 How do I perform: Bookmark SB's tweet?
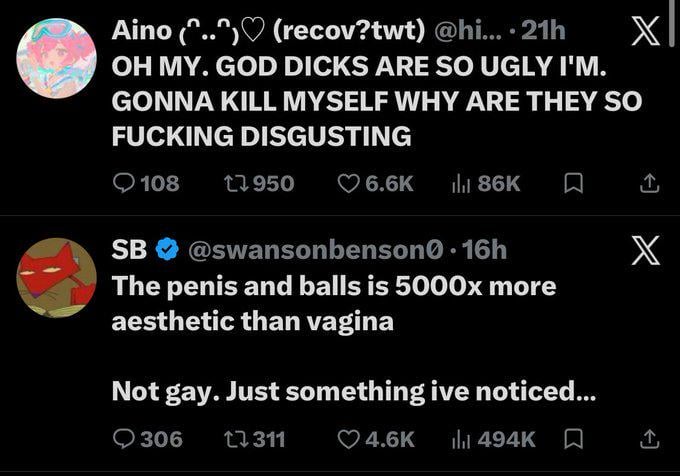573,439
